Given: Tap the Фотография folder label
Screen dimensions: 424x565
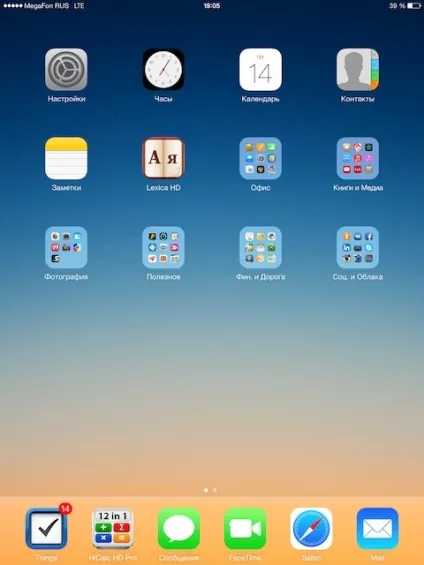Looking at the screenshot, I should (66, 277).
